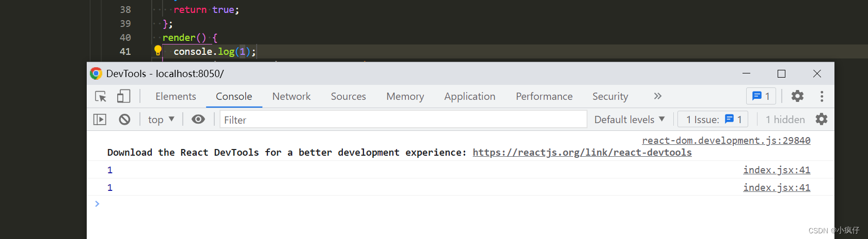Screen dimensions: 868x239
Task: Activate the inspect element picker icon
Action: [x=101, y=97]
